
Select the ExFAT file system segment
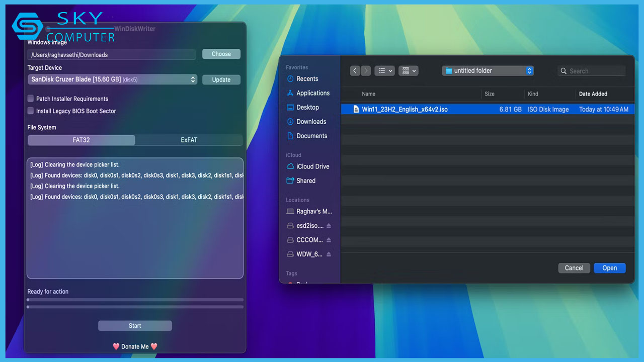click(189, 140)
